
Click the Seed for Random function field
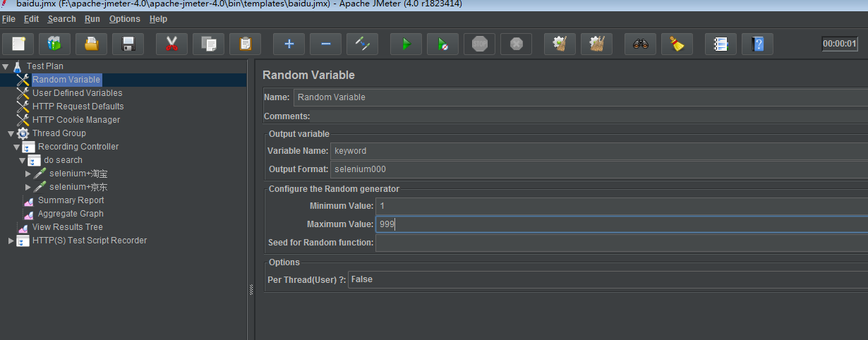tap(621, 243)
